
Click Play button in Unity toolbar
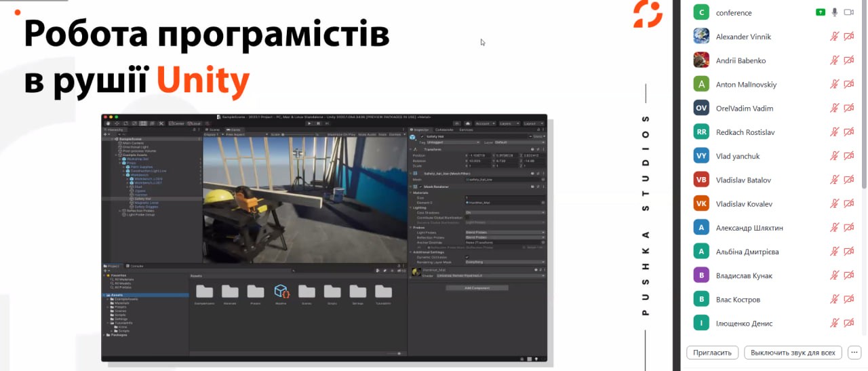click(309, 123)
